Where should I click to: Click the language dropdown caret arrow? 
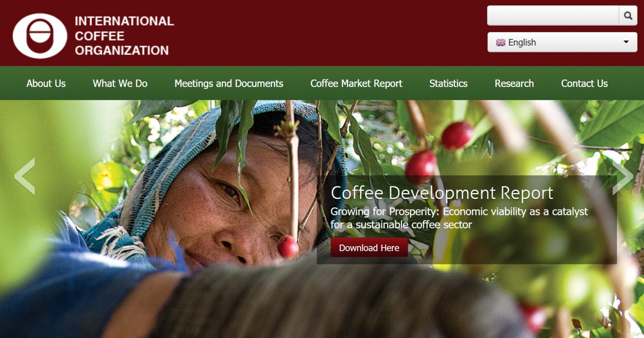click(x=626, y=42)
